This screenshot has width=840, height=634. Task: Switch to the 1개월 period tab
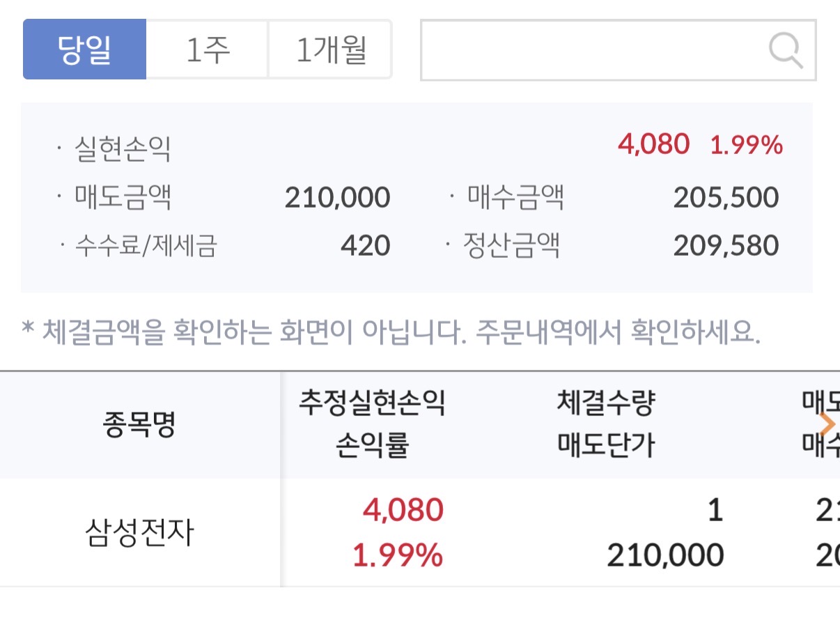click(x=330, y=49)
